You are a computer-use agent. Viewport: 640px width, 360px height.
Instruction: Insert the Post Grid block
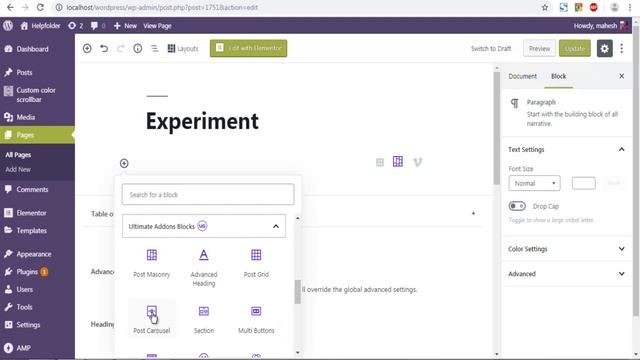(256, 263)
